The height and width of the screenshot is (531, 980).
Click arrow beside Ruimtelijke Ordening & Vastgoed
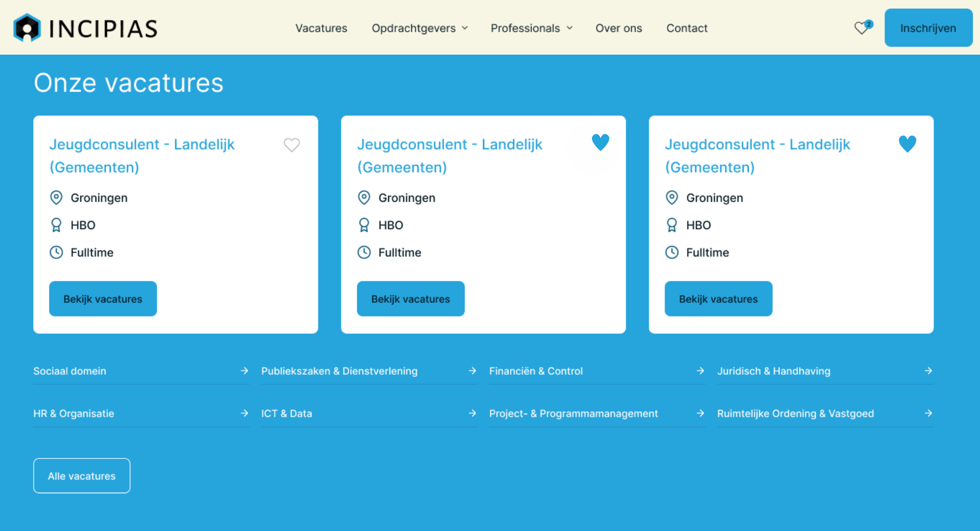pyautogui.click(x=928, y=413)
